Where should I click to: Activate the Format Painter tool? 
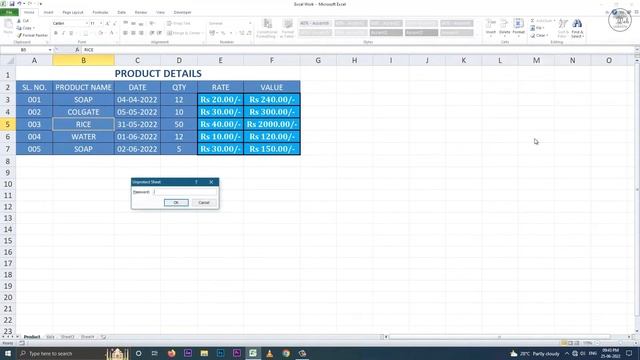[32, 36]
